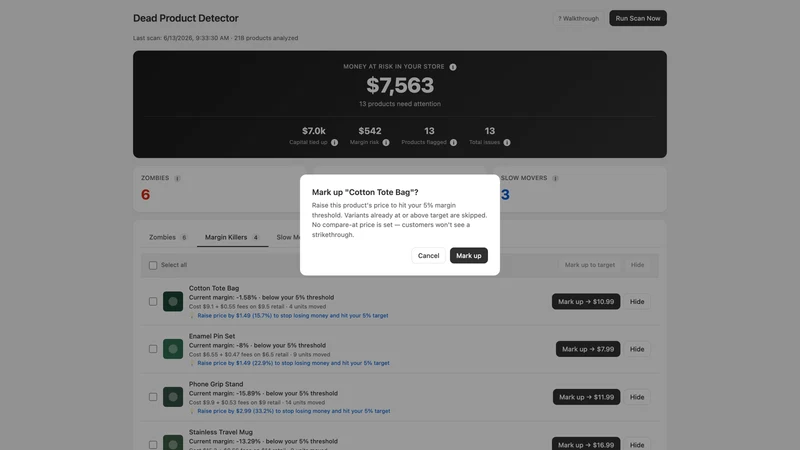Click Mark up → $11.99 for Phone Grip Stand
The image size is (800, 450).
pos(586,397)
